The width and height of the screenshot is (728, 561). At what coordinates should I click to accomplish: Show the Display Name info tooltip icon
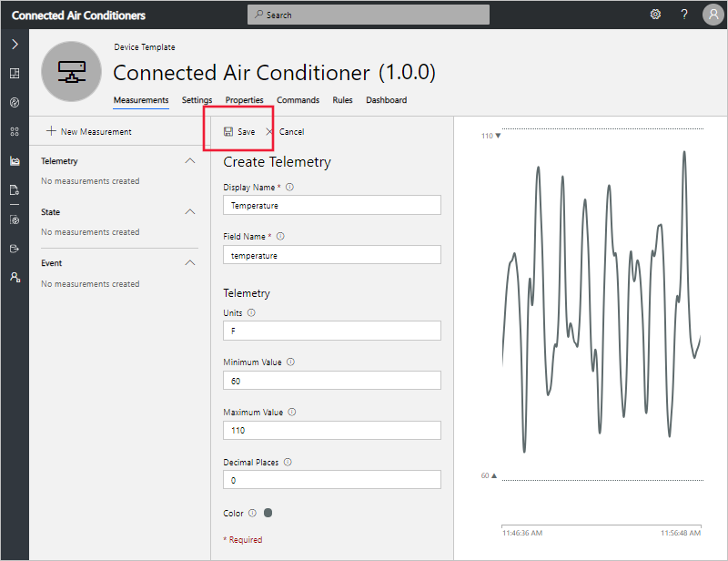click(x=289, y=188)
